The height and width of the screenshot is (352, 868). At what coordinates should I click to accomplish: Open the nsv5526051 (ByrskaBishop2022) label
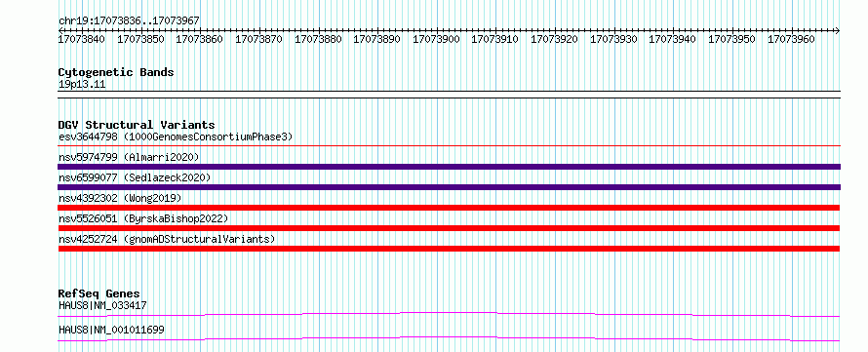coord(143,218)
